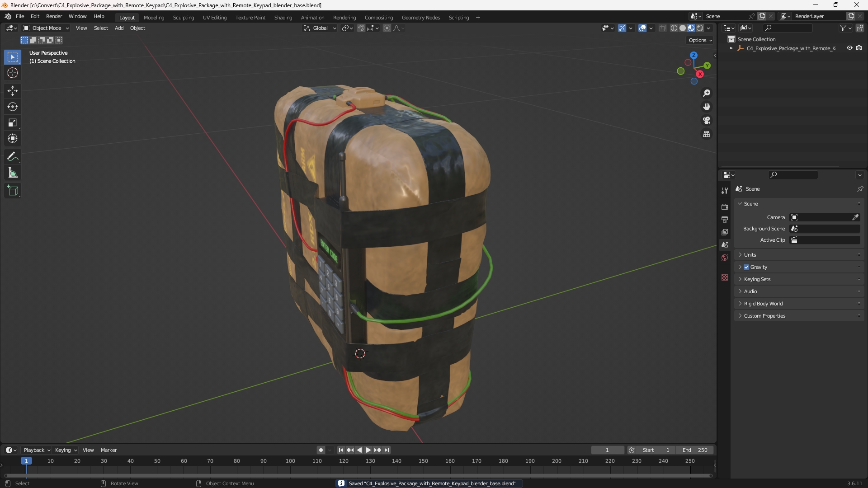Viewport: 868px width, 488px height.
Task: Activate the Rotate tool
Action: 13,107
